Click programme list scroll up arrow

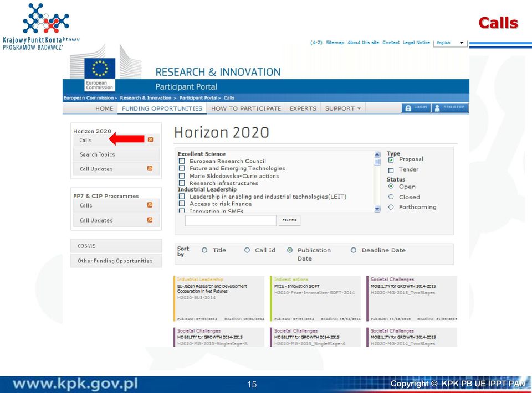pos(377,154)
